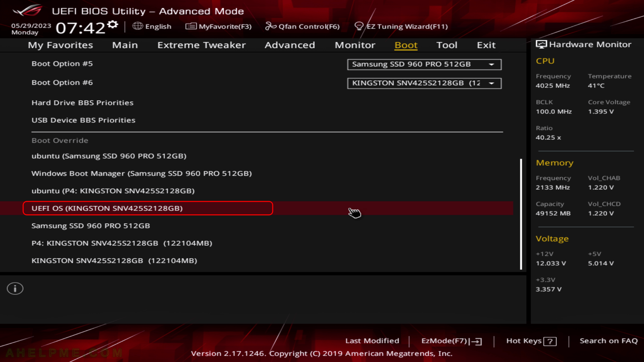Open the My Favorites tab

point(60,45)
